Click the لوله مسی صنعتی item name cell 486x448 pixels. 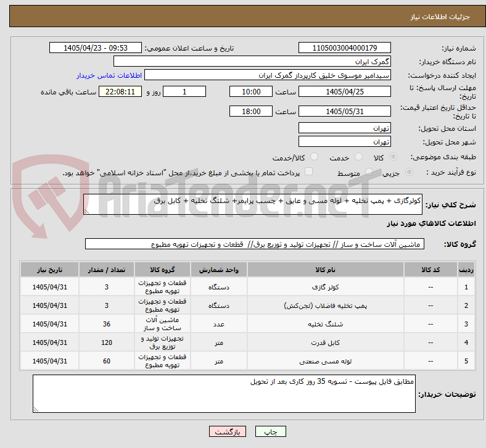(326, 361)
